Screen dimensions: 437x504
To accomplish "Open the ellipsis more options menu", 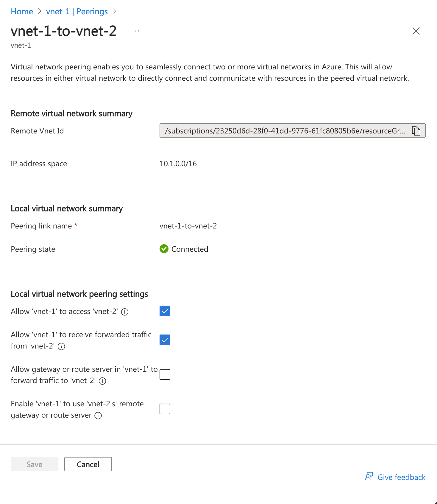I will click(136, 31).
